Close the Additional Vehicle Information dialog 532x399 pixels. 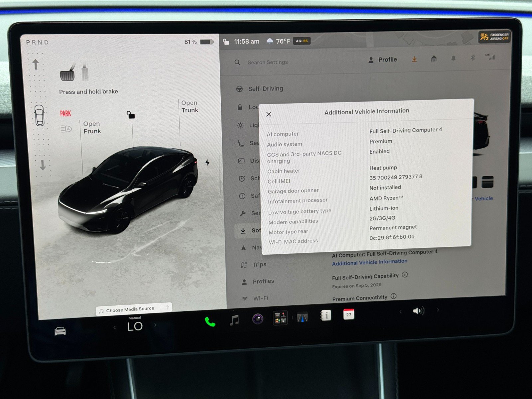(269, 114)
